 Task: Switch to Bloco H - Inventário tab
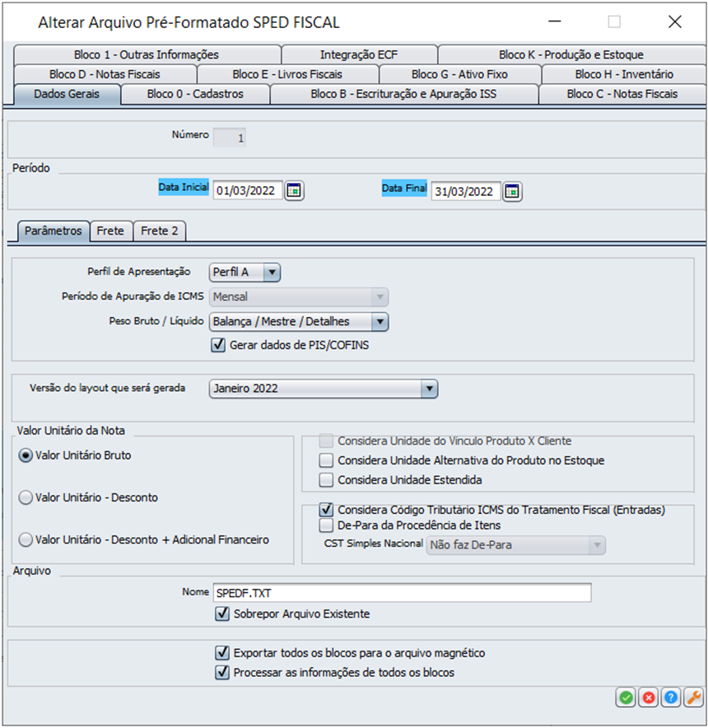pyautogui.click(x=624, y=74)
